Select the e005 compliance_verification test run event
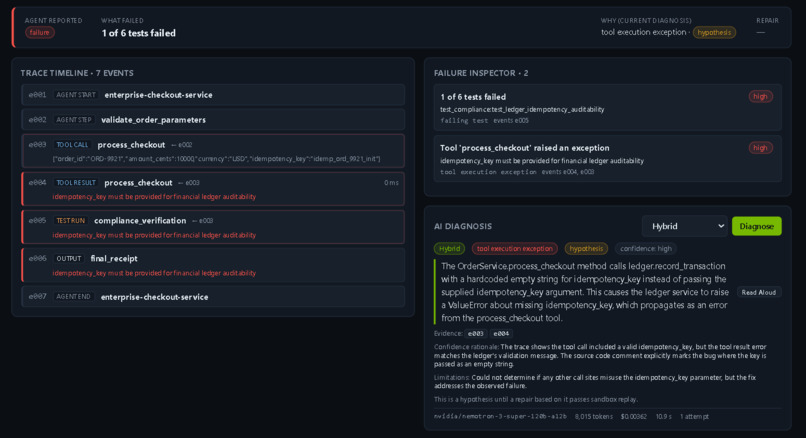The image size is (806, 438). click(213, 227)
